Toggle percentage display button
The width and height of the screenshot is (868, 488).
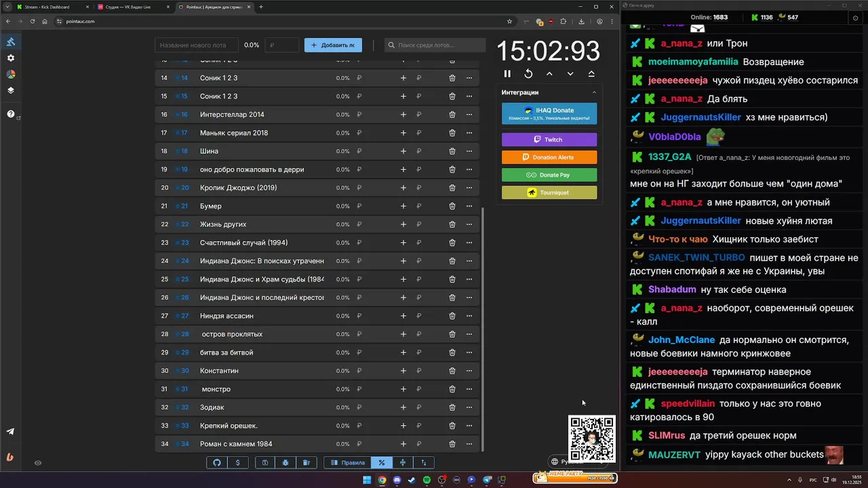tap(382, 462)
